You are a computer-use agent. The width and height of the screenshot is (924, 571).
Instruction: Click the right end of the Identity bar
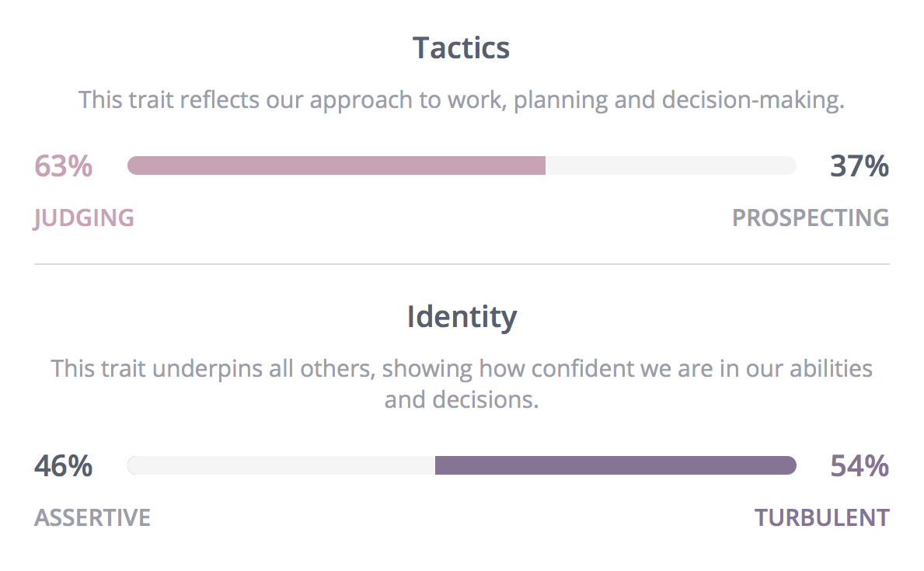pos(791,465)
